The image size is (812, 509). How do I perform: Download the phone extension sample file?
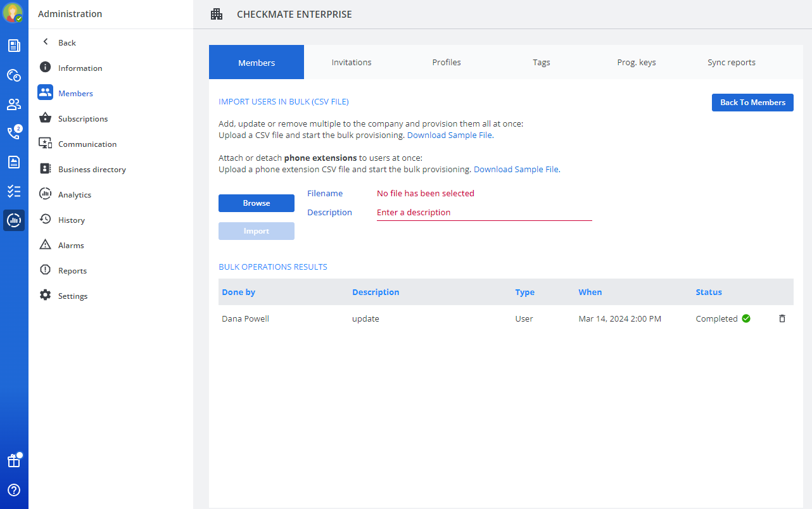coord(516,170)
